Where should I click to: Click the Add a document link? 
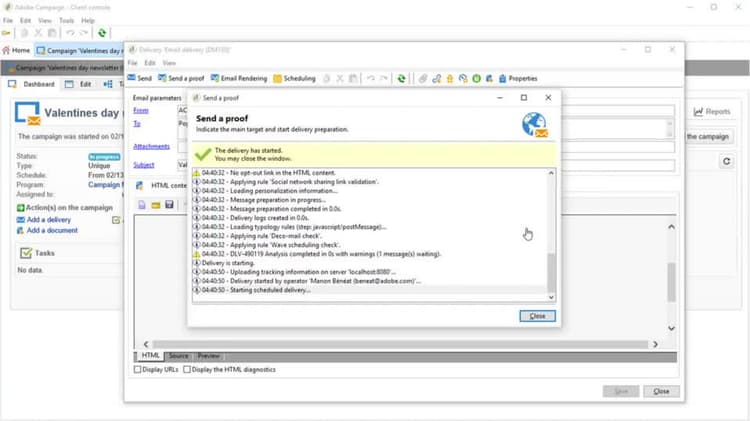(x=52, y=230)
